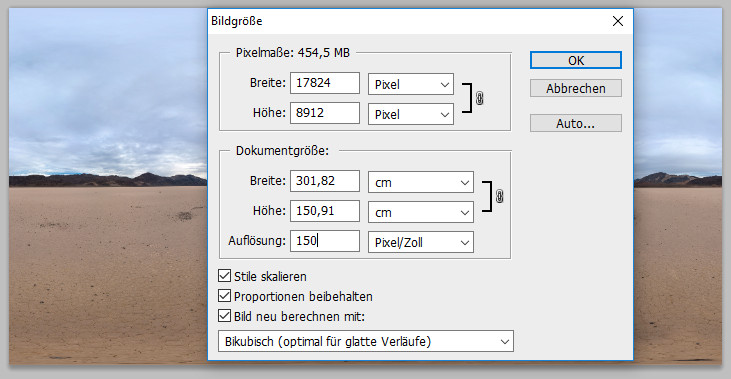The width and height of the screenshot is (731, 379).
Task: Click the pixel Höhe field showing 8912
Action: pyautogui.click(x=325, y=113)
